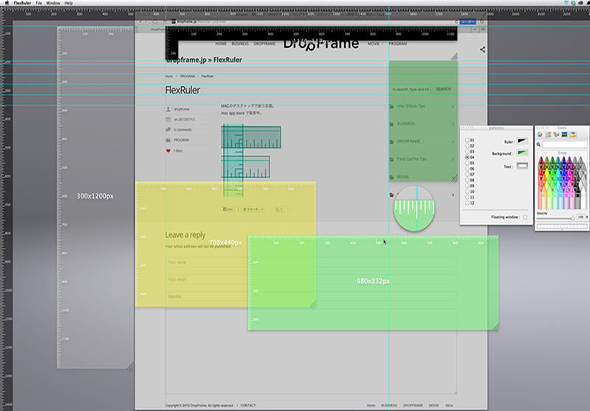Open the Help menu
The height and width of the screenshot is (411, 590).
point(68,3)
